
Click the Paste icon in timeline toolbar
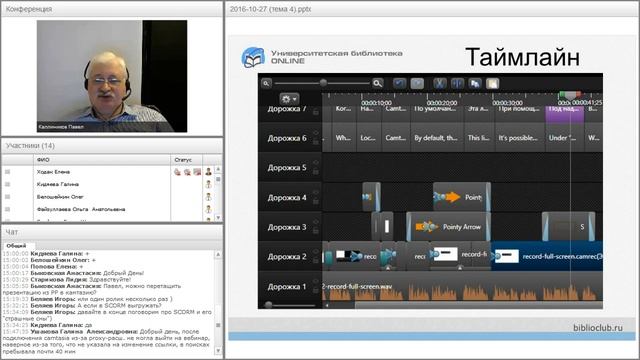492,84
